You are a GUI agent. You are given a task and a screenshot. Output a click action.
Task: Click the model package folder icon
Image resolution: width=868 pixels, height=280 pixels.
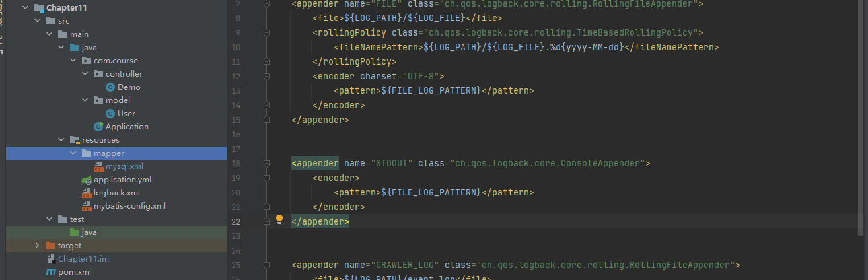(98, 100)
